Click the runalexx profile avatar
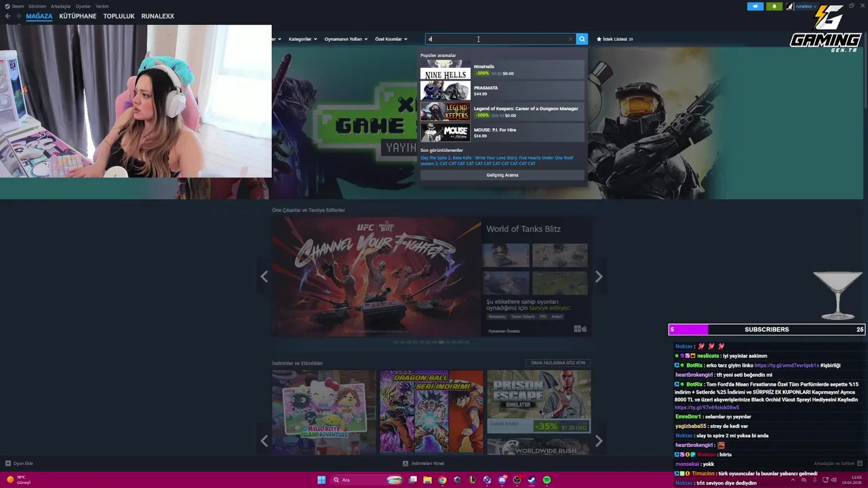868x488 pixels. pyautogui.click(x=790, y=6)
